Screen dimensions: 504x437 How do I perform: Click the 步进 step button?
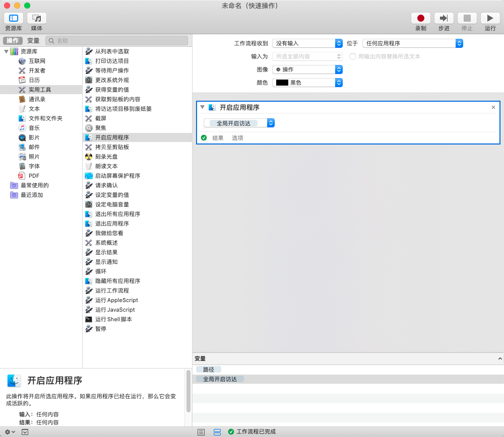click(x=444, y=18)
